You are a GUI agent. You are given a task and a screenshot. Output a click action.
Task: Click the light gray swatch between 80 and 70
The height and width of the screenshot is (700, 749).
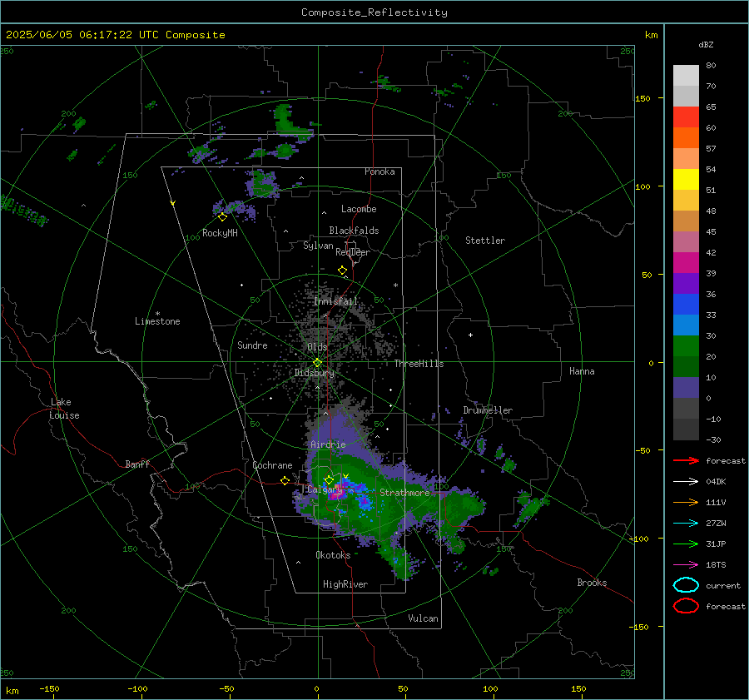point(686,75)
